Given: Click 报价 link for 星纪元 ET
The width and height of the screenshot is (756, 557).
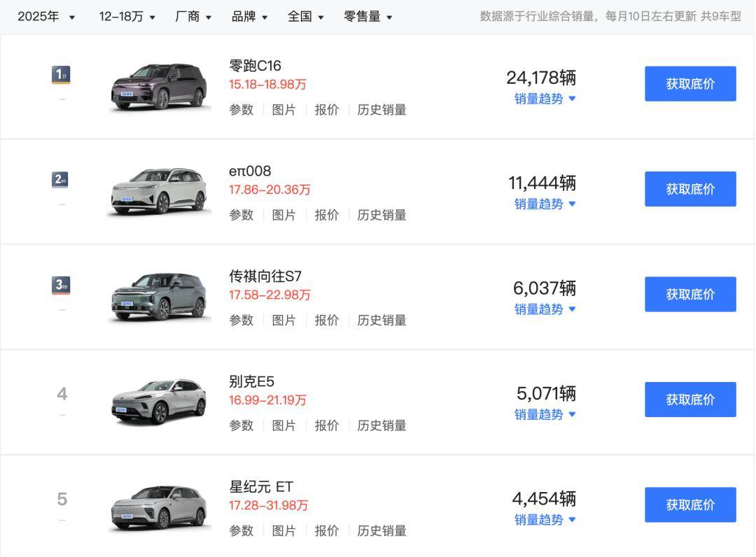Looking at the screenshot, I should pos(326,531).
